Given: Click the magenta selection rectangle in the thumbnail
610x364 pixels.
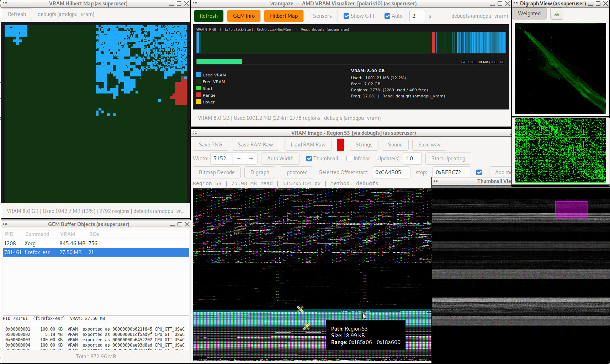Looking at the screenshot, I should click(571, 210).
